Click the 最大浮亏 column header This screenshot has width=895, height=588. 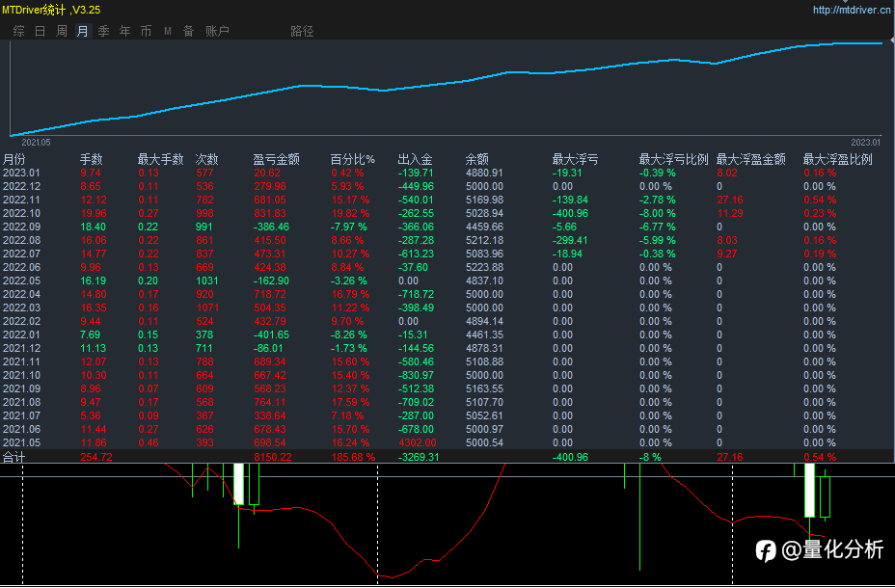tap(576, 160)
